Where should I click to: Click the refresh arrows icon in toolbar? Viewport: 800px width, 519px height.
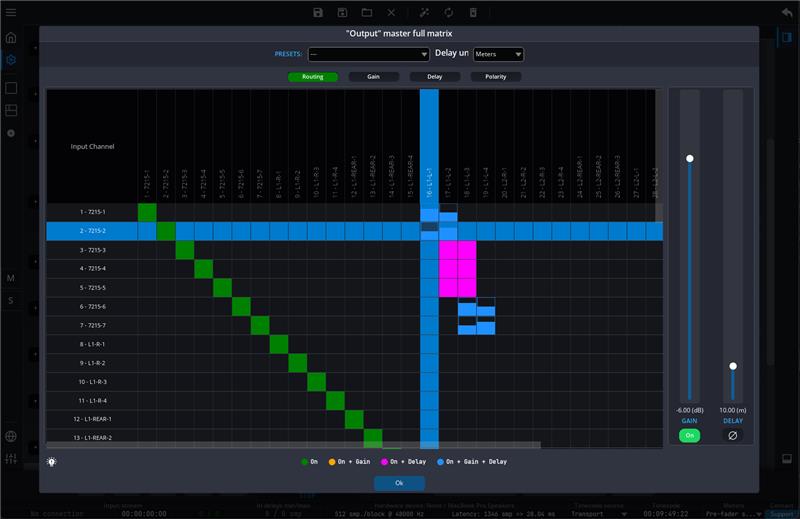pos(449,13)
